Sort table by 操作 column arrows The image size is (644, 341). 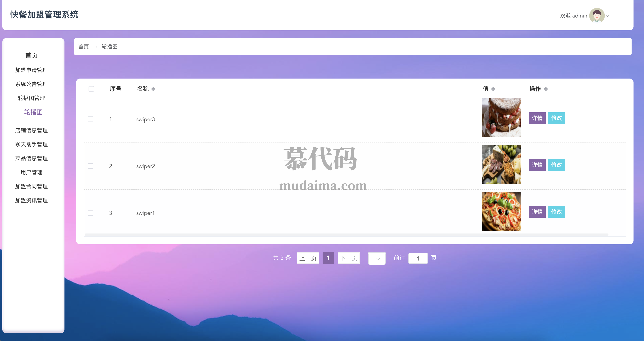(x=546, y=89)
